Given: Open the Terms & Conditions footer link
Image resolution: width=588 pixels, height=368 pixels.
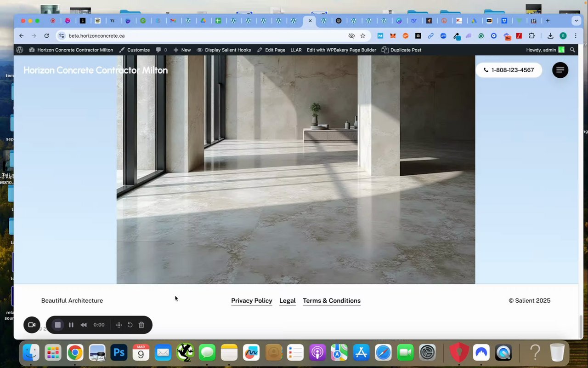Looking at the screenshot, I should 332,301.
